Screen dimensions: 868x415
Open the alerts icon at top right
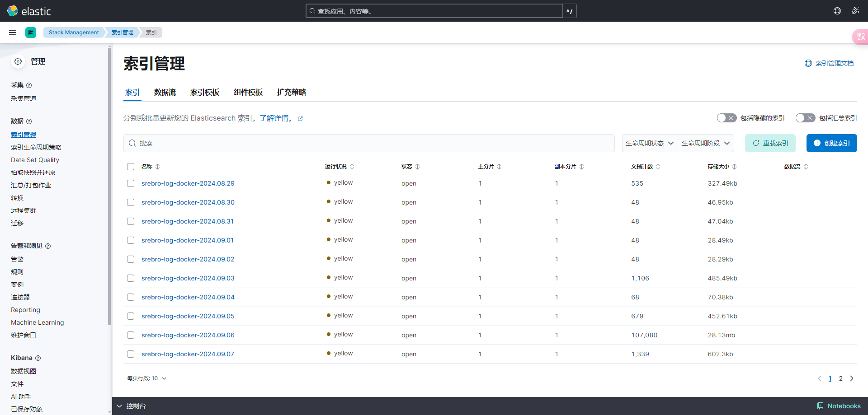[x=855, y=11]
